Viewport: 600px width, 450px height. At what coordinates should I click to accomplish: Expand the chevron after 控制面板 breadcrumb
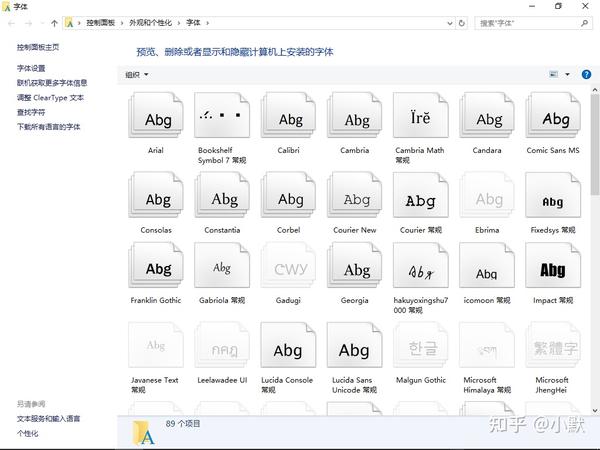[122, 23]
